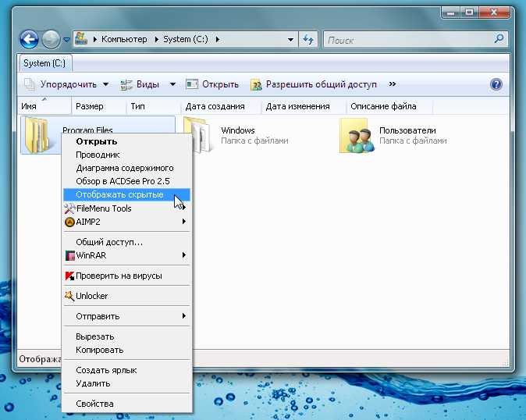Expand the Отправить submenu arrow
The image size is (526, 420).
184,315
